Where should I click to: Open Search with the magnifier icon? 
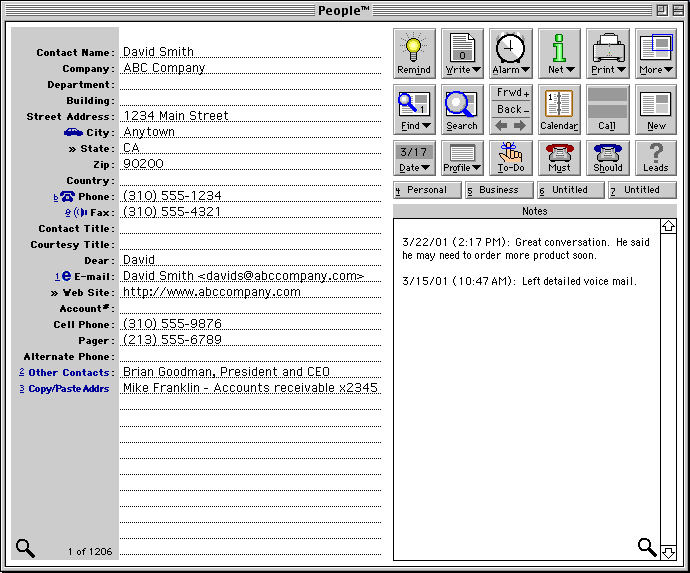(461, 109)
